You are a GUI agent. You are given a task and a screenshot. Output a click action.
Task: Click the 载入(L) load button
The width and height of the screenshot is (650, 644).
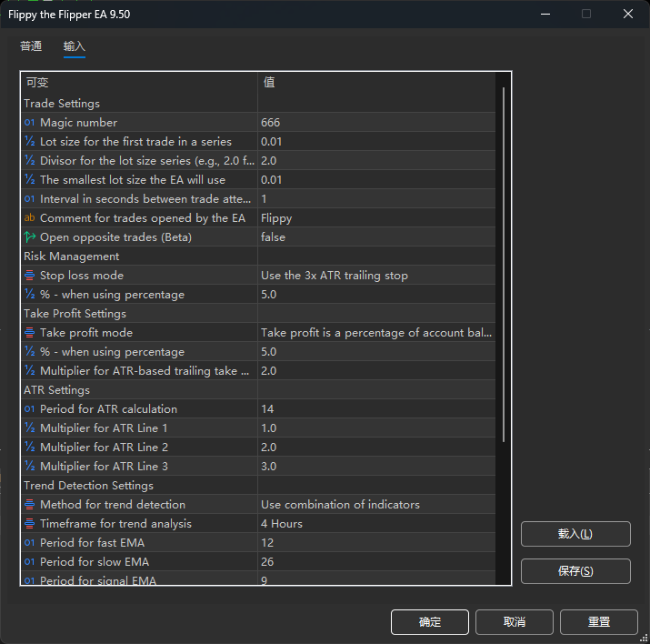pyautogui.click(x=575, y=534)
